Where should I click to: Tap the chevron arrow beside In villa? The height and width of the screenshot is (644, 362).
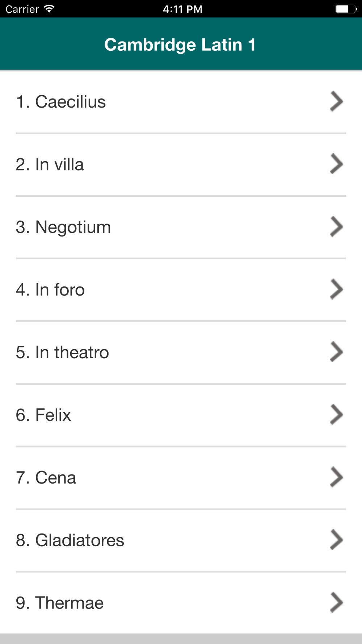point(336,164)
